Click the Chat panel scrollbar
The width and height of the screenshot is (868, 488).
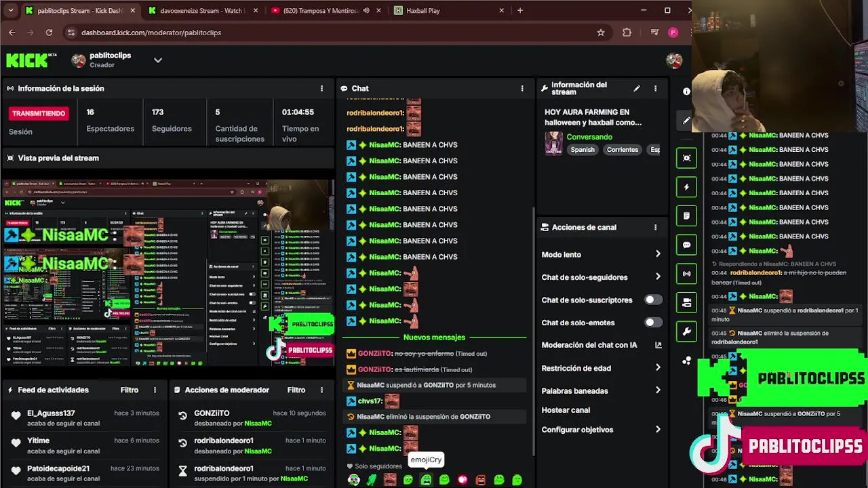534,332
